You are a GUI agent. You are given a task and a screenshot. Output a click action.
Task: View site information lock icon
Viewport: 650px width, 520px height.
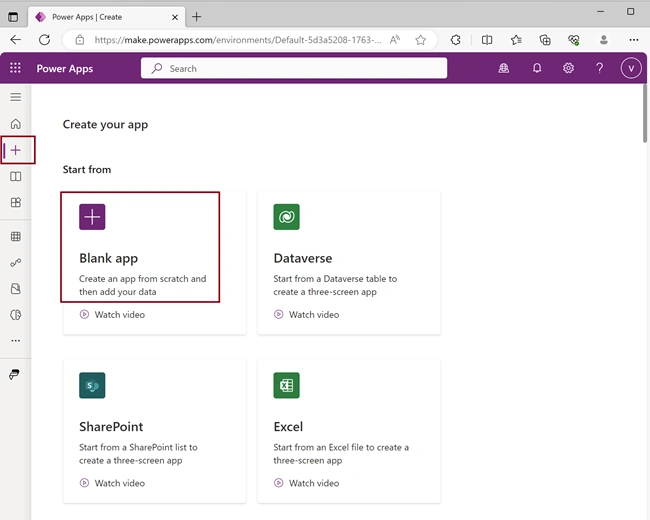point(80,40)
